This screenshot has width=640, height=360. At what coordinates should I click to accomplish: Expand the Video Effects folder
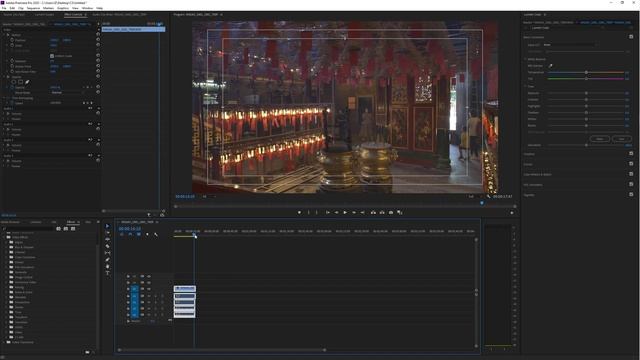point(4,237)
